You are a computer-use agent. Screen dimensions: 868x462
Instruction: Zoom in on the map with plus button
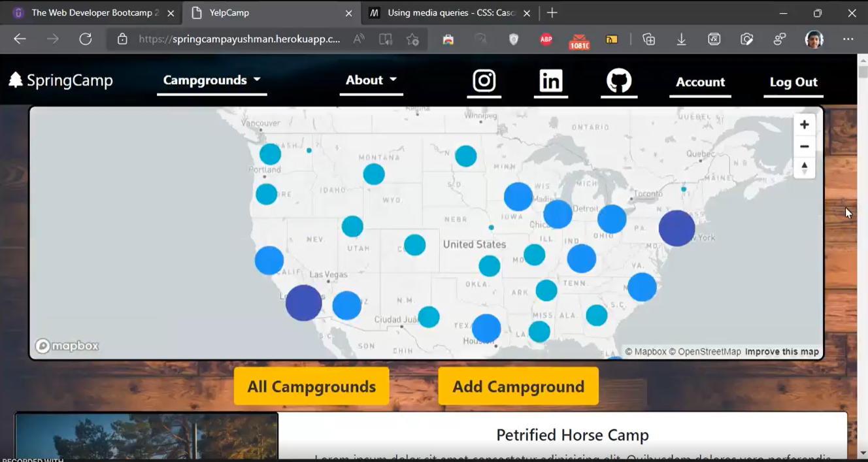click(x=804, y=125)
